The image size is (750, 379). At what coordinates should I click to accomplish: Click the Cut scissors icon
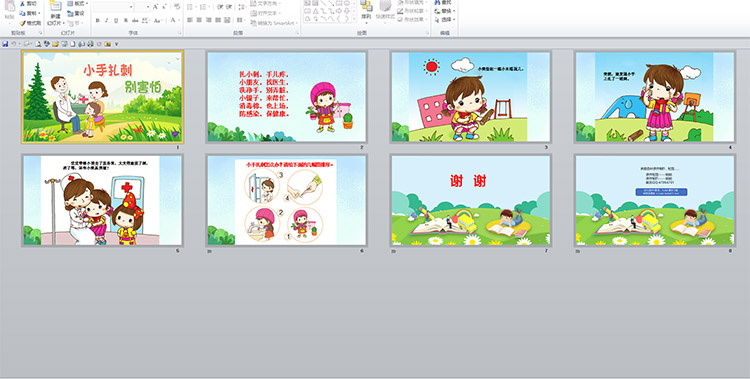[22, 4]
